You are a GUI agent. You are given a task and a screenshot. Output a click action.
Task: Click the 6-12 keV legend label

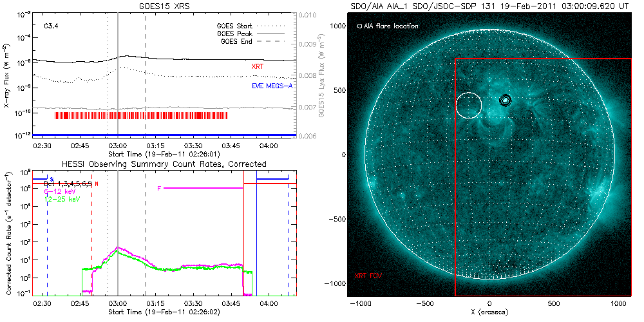pyautogui.click(x=61, y=192)
